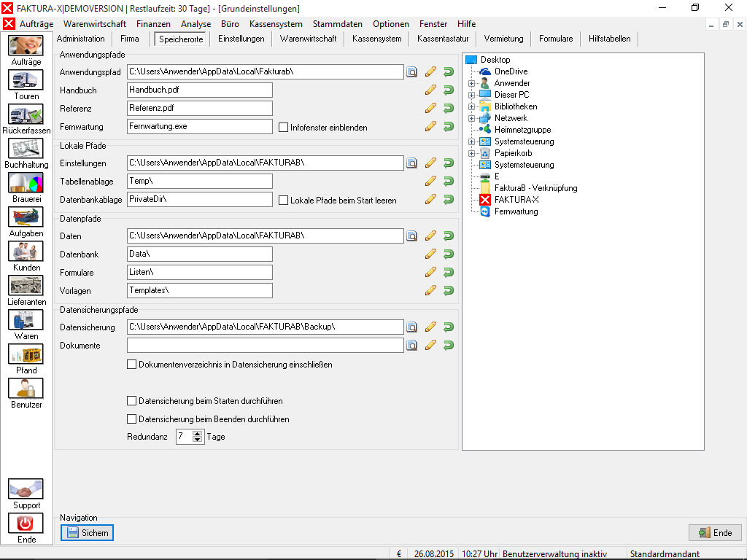Open the Warenwirtschaft menu

(x=95, y=24)
